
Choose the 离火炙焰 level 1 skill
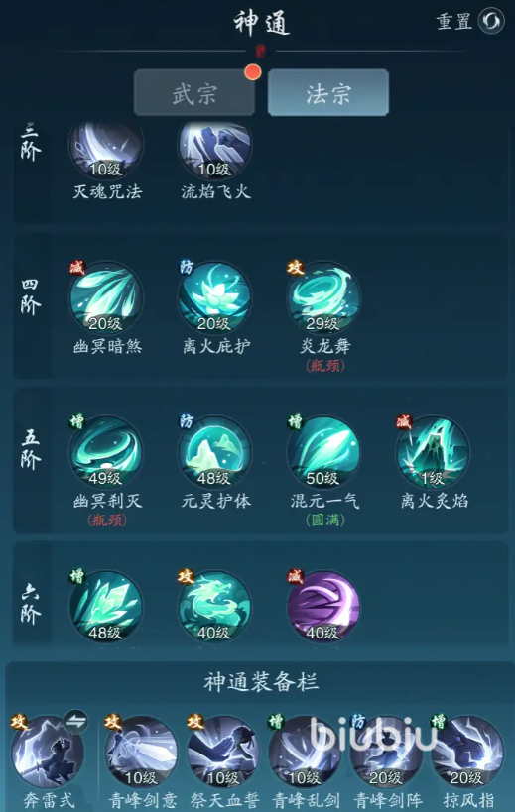pos(433,452)
